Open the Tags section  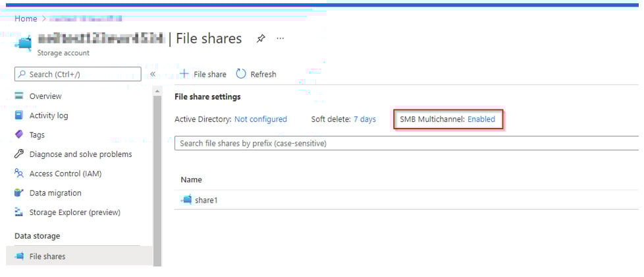tap(37, 135)
